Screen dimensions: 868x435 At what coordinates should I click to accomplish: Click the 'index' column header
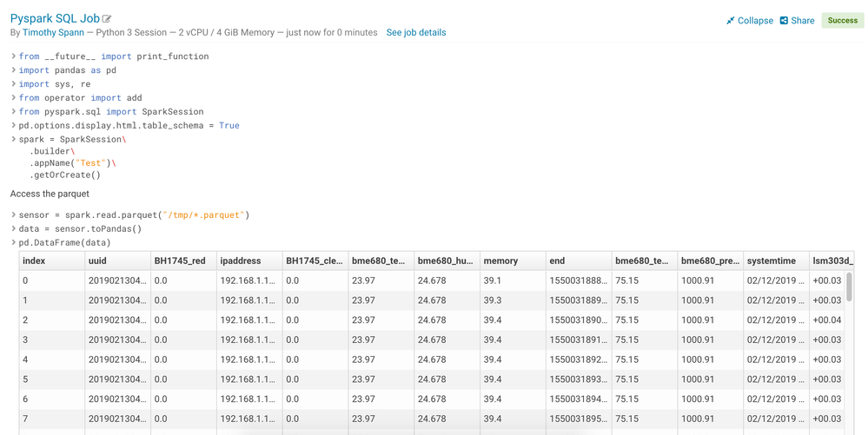[51, 260]
